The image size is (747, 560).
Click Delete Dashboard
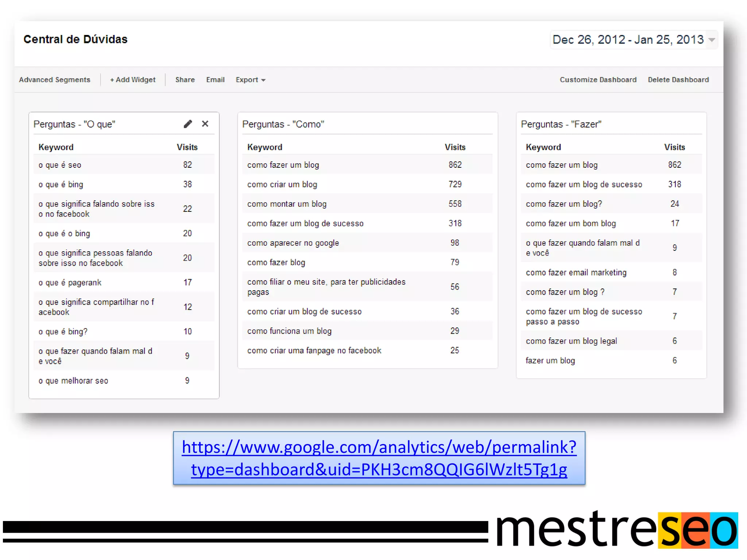pyautogui.click(x=678, y=80)
